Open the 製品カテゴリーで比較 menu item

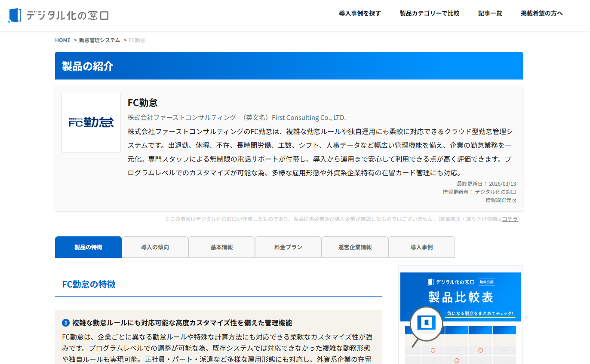(430, 13)
